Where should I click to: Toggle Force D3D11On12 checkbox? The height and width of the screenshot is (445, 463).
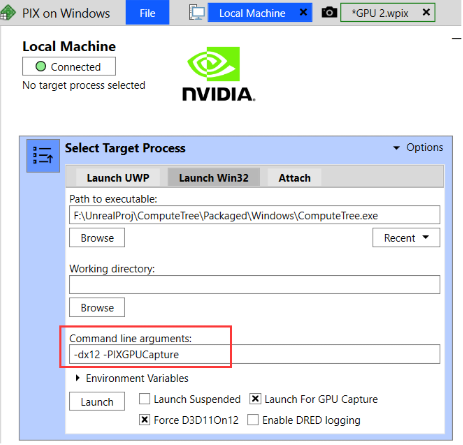pos(144,420)
